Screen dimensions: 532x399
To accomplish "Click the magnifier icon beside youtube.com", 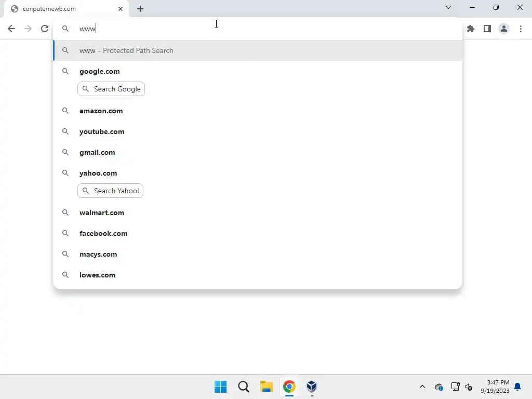I will (x=65, y=131).
